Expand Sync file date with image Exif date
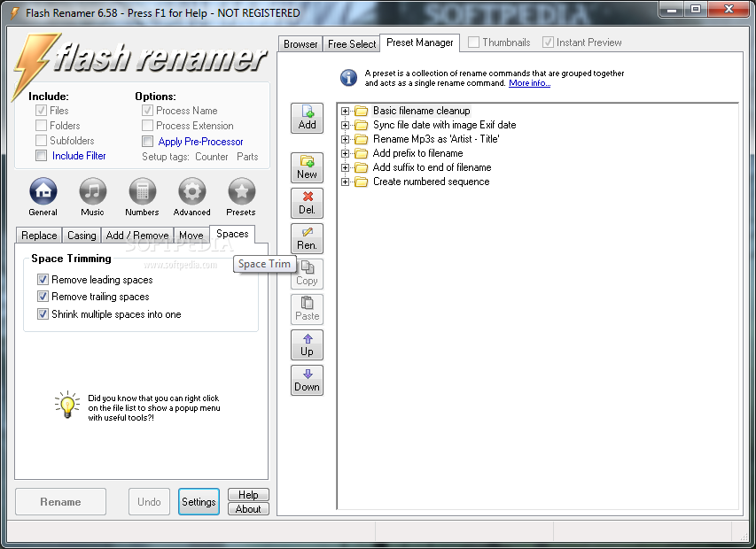 [345, 125]
